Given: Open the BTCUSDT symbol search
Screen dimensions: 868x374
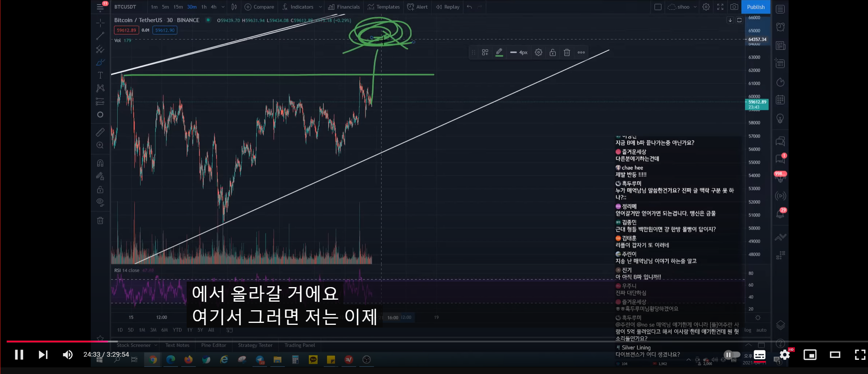Looking at the screenshot, I should pos(125,7).
